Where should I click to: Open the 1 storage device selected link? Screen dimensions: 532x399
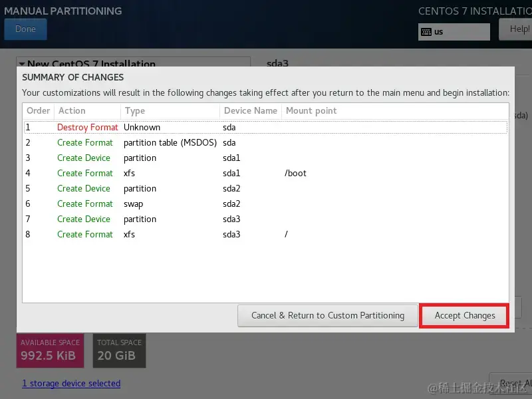(x=71, y=384)
